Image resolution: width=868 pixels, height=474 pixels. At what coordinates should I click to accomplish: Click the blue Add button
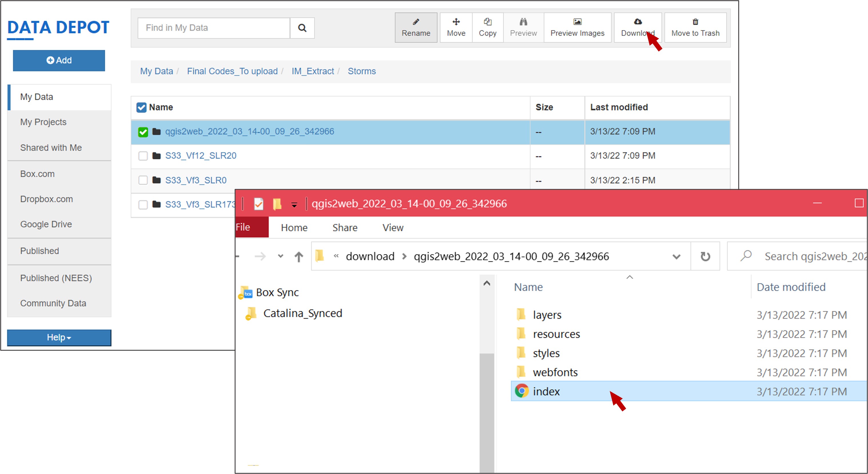(x=59, y=60)
